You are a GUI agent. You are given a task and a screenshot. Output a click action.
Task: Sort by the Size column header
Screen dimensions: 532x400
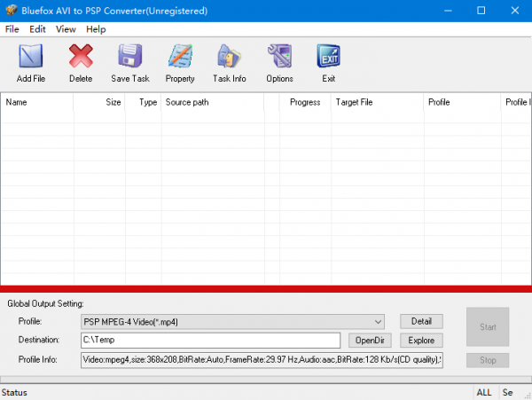tap(99, 102)
